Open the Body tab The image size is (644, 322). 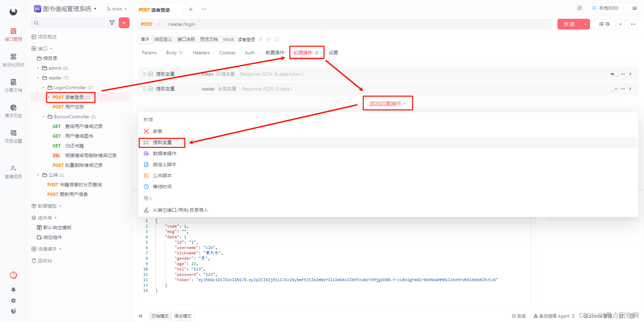pos(174,53)
